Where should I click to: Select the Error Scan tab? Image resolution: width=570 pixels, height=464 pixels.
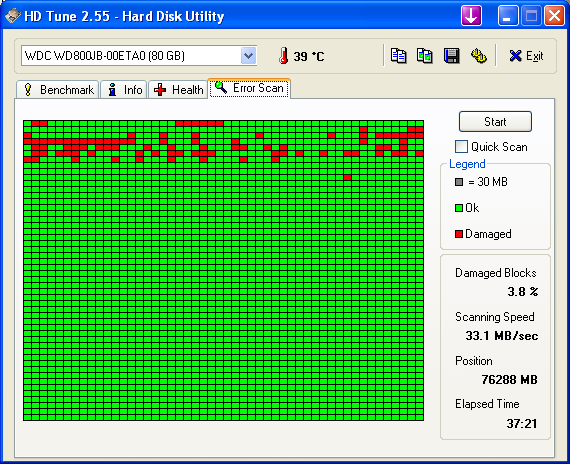point(249,88)
